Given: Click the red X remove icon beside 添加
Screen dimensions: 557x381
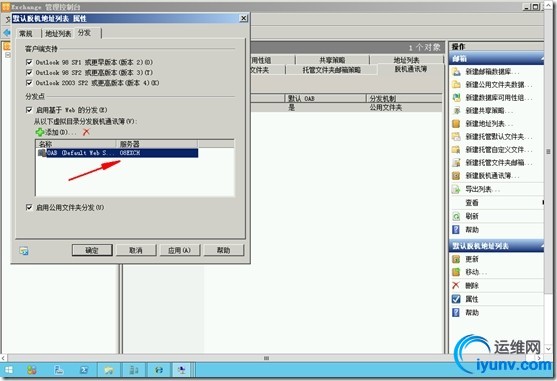Looking at the screenshot, I should click(x=86, y=132).
